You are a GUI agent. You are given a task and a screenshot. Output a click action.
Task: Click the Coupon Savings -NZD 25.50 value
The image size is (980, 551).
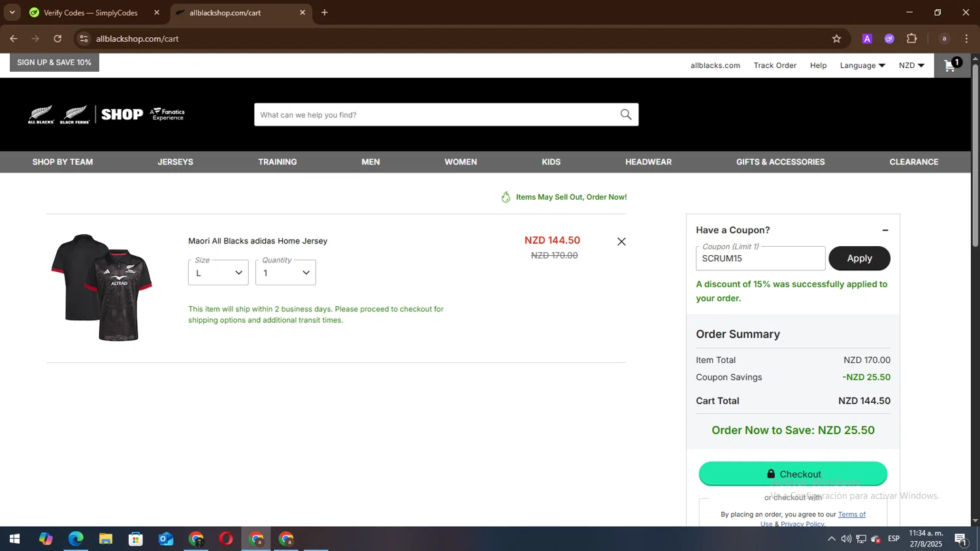pyautogui.click(x=866, y=377)
